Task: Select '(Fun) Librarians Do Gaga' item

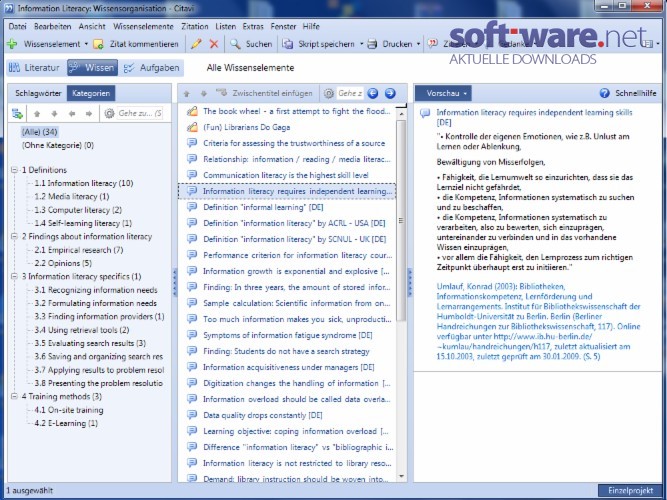Action: [x=246, y=127]
